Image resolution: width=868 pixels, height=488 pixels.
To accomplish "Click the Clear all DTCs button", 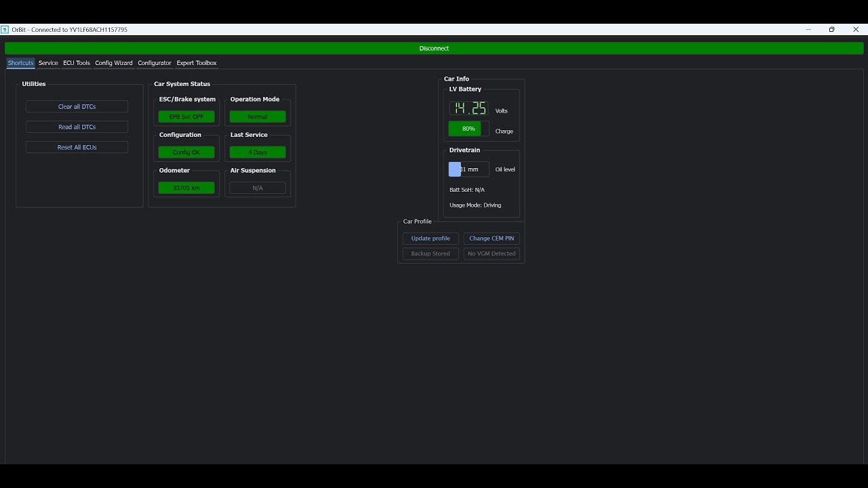I will point(77,106).
